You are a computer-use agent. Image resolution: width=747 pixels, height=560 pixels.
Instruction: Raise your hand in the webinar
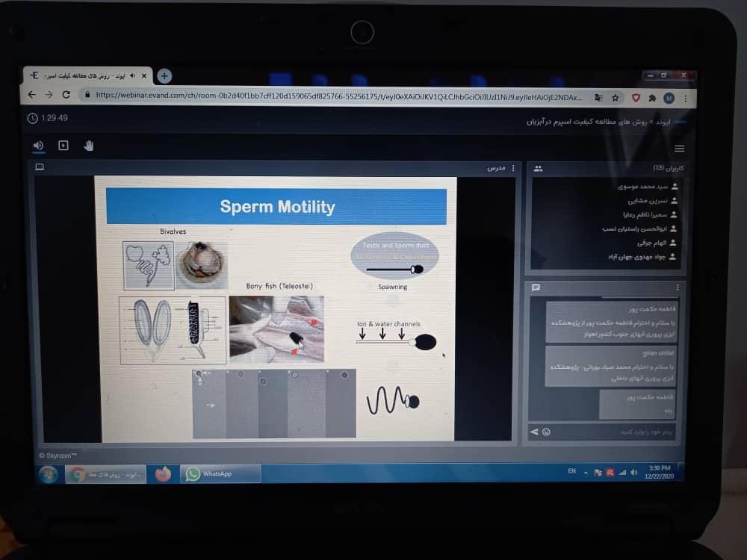[x=89, y=146]
